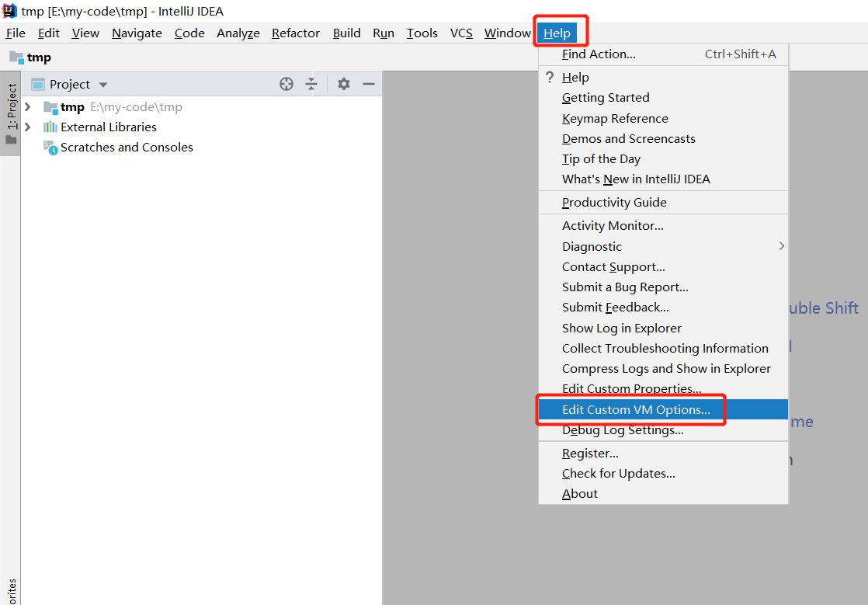Viewport: 868px width, 605px height.
Task: Open Productivity Guide
Action: tap(663, 203)
